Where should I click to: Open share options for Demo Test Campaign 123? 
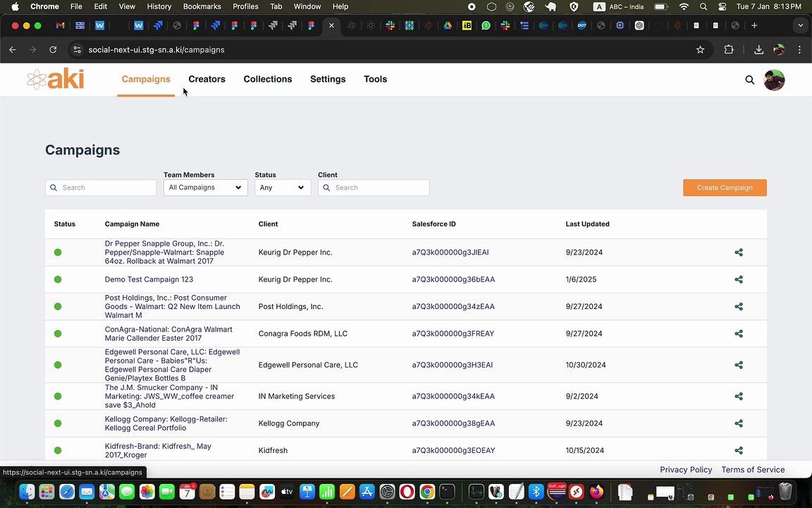[739, 279]
